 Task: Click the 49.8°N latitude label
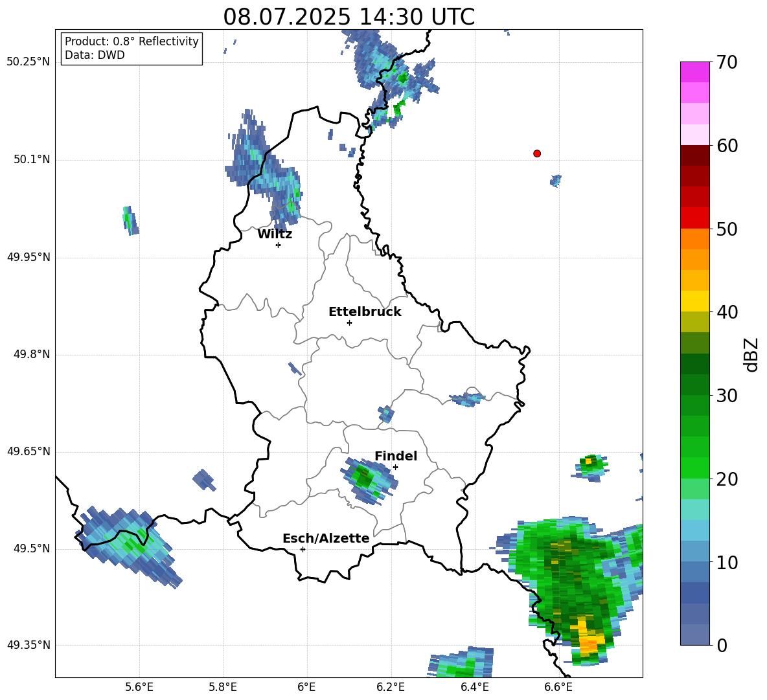click(x=32, y=354)
